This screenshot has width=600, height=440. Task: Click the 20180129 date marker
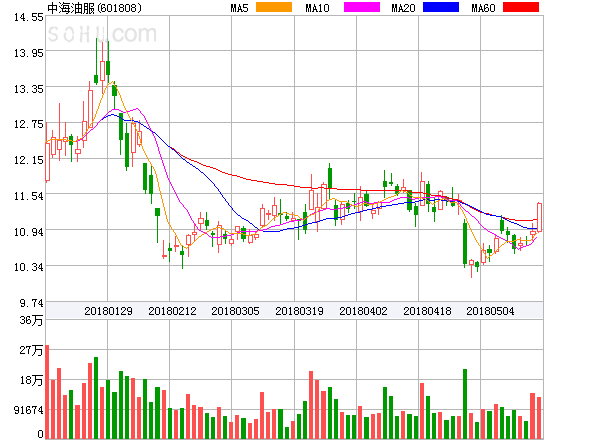[108, 311]
